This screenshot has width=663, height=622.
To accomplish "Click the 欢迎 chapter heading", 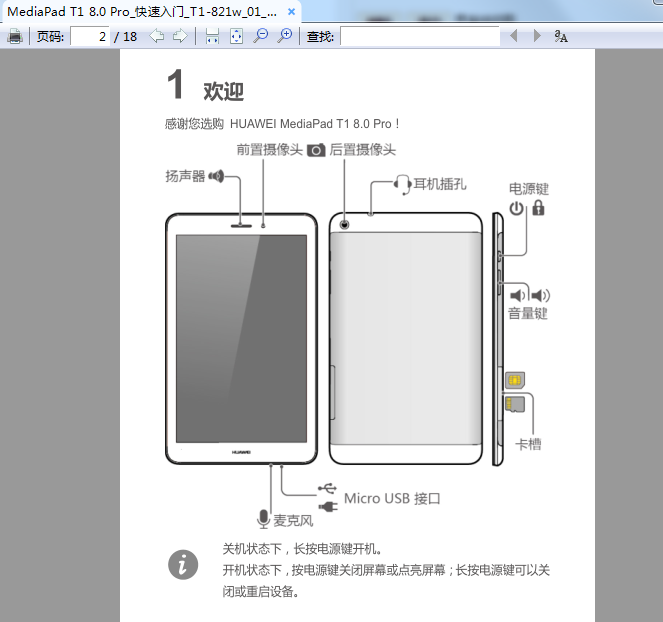I will 224,91.
